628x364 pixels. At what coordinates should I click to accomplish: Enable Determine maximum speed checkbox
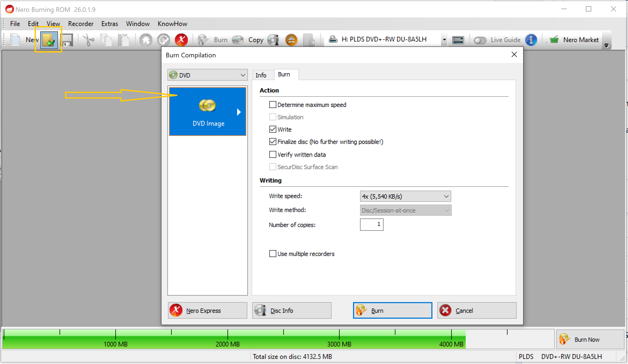(x=273, y=105)
